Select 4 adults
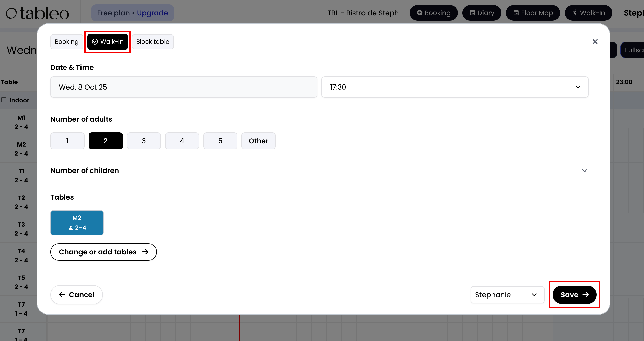The image size is (644, 341). (x=182, y=141)
